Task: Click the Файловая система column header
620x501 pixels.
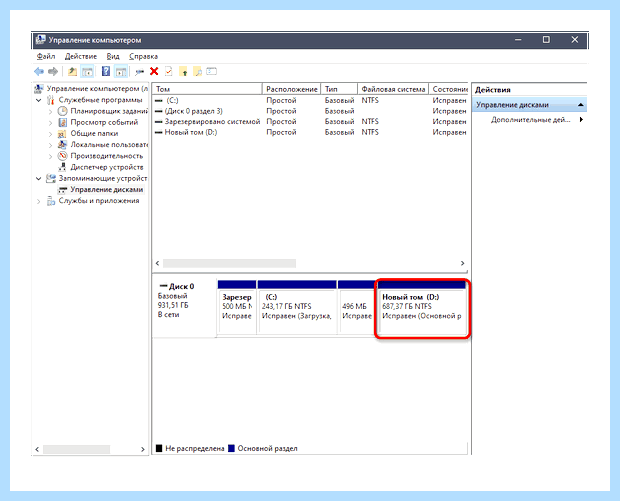Action: coord(393,89)
